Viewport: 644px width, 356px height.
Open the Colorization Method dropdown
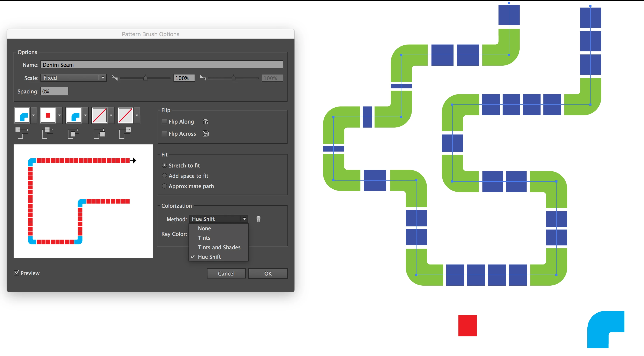coord(218,219)
